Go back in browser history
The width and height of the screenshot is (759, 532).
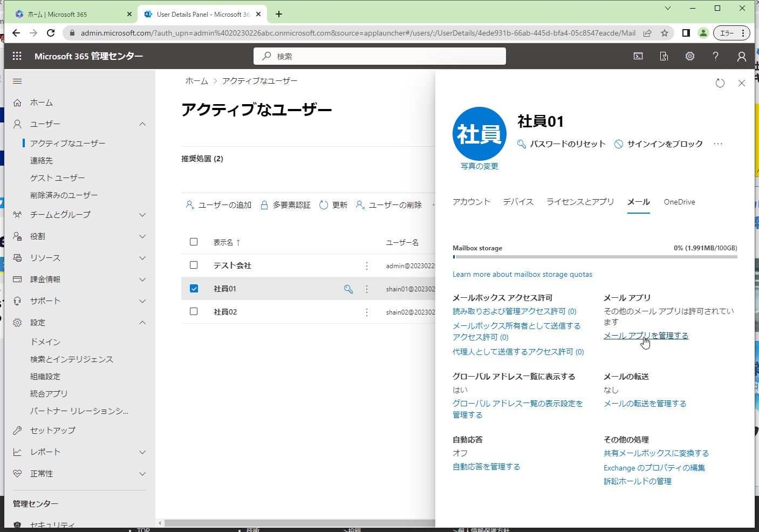coord(16,33)
